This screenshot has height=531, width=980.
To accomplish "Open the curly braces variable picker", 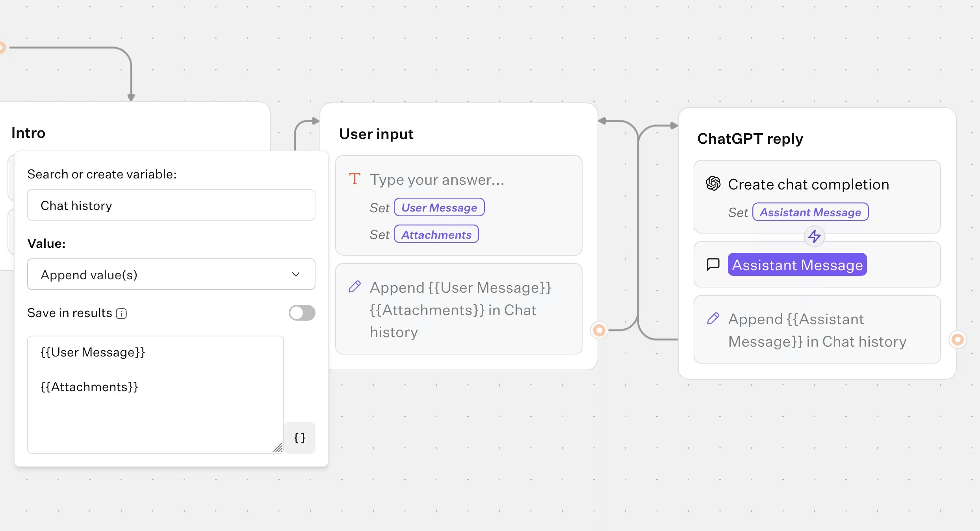I will point(299,438).
